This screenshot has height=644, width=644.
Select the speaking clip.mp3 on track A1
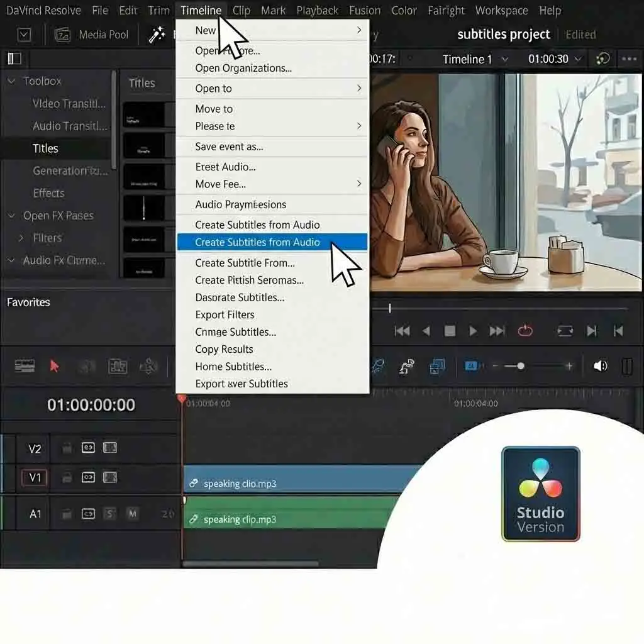(x=283, y=519)
